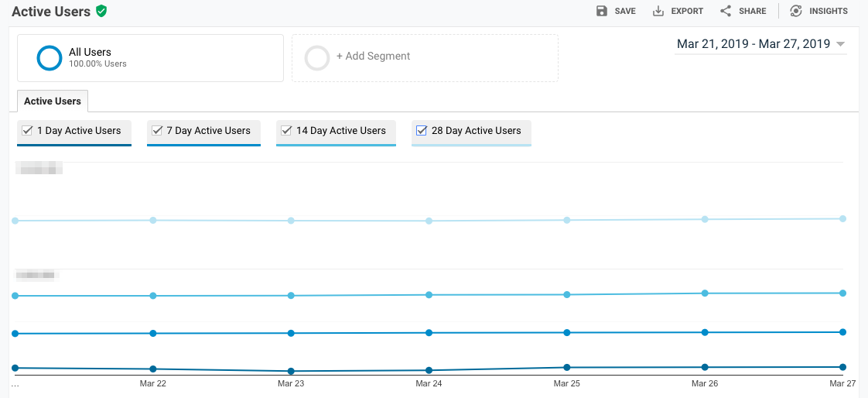Click the All Users blue circle icon
The height and width of the screenshot is (398, 868).
[x=50, y=58]
